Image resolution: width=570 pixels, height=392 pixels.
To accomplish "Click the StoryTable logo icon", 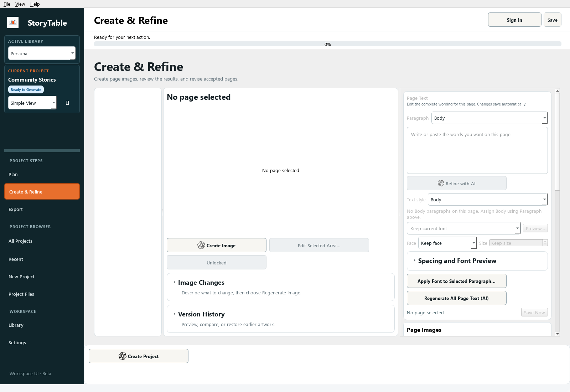I will click(x=13, y=22).
